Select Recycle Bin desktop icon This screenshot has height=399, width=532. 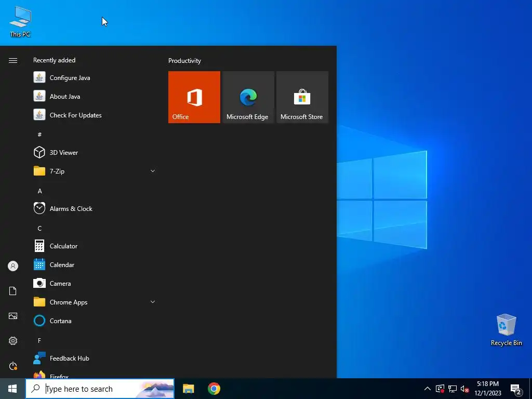506,330
